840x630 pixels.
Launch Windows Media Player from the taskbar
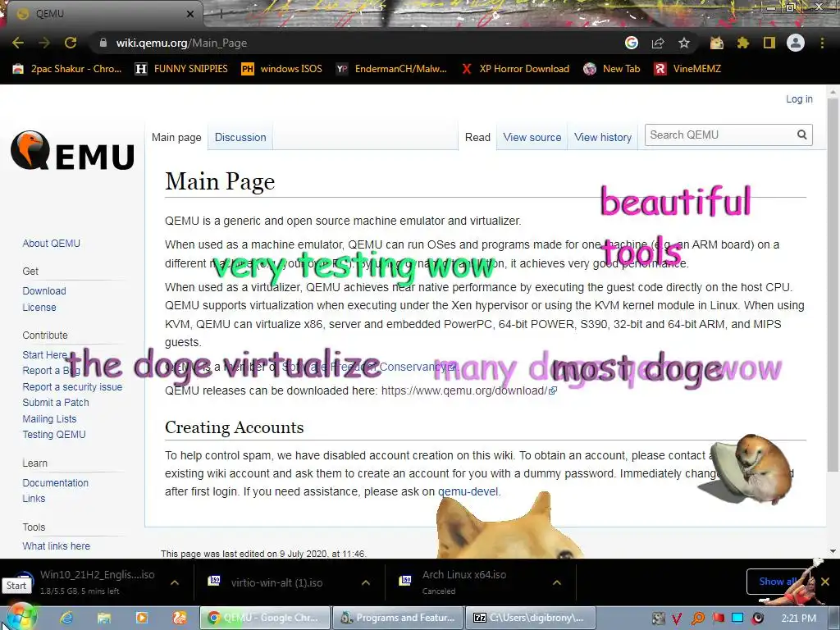[x=141, y=618]
